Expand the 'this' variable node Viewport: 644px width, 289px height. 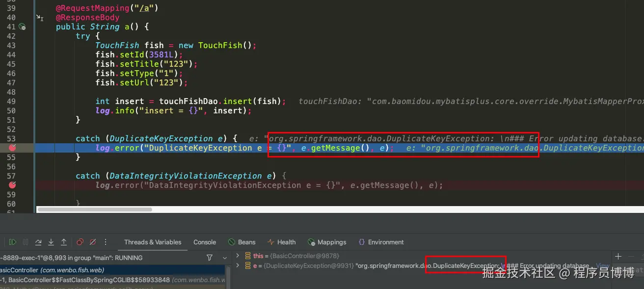coord(238,256)
